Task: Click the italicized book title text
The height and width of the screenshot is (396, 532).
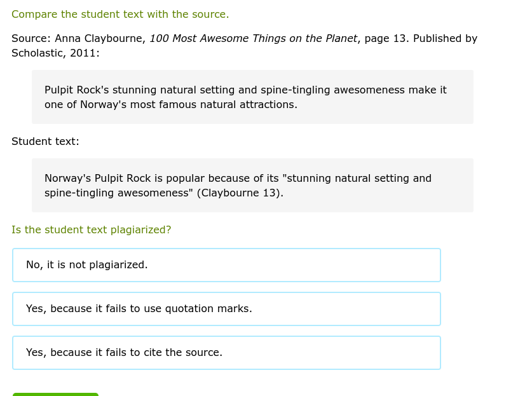Action: [253, 38]
